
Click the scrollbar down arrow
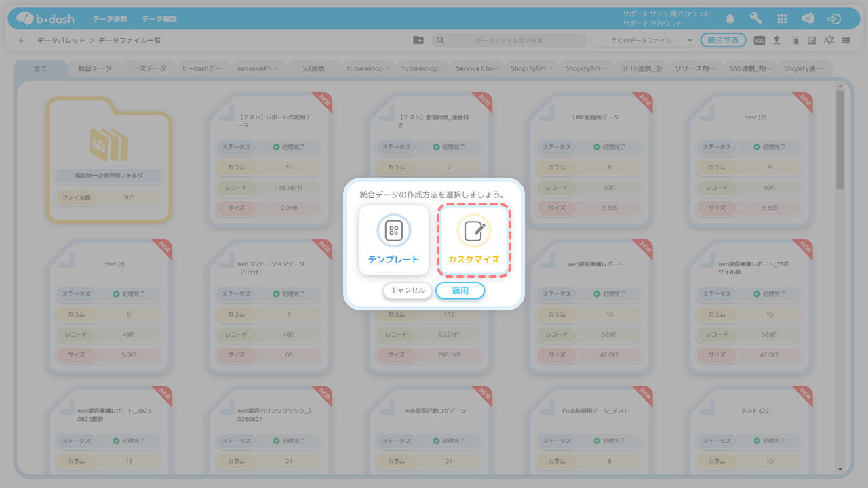pos(840,469)
